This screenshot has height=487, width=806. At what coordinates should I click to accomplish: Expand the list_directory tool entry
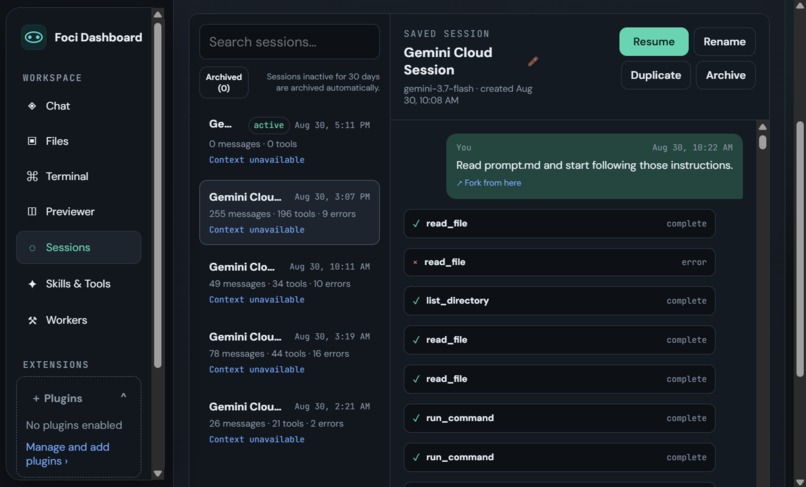point(559,301)
